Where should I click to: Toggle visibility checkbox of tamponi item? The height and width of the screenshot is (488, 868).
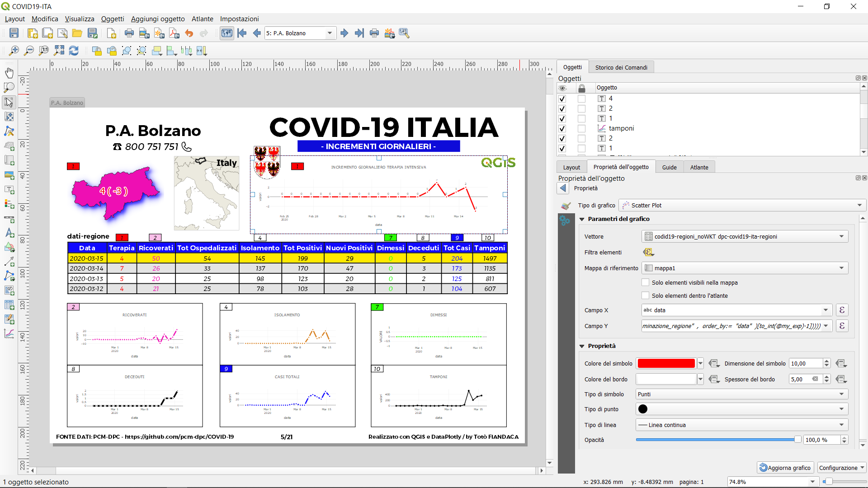point(562,128)
